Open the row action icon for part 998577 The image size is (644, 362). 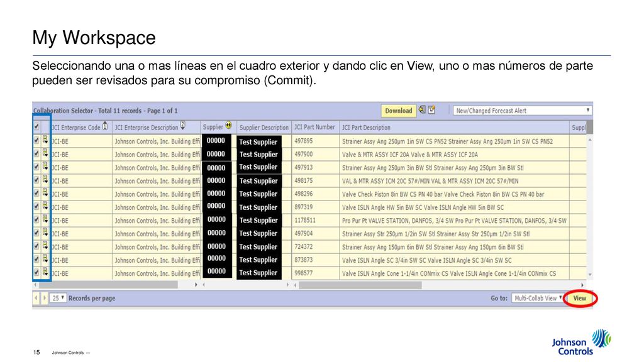pos(45,272)
